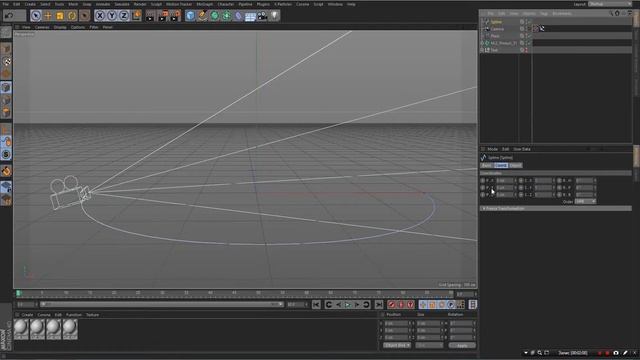Switch to Model mode in sidebar

point(6,49)
